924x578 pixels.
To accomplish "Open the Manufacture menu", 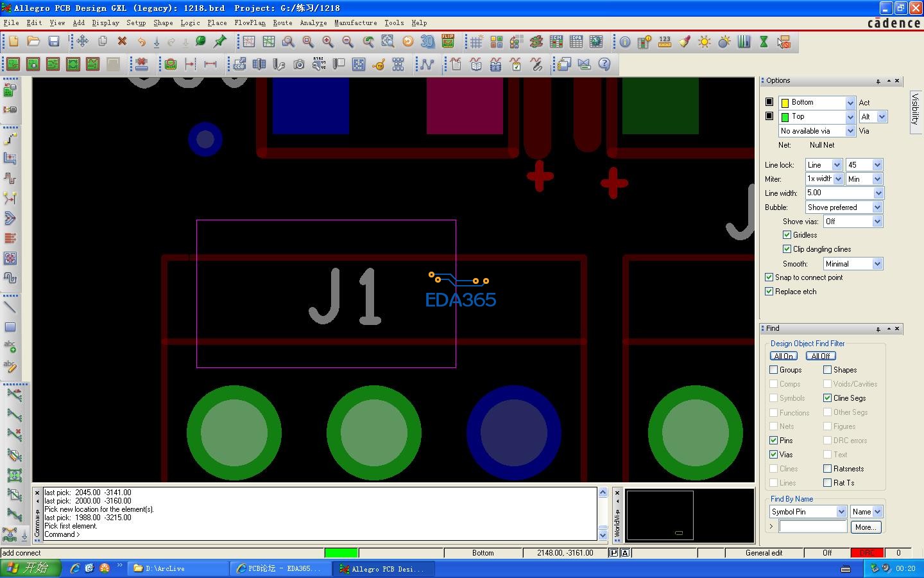I will 355,22.
